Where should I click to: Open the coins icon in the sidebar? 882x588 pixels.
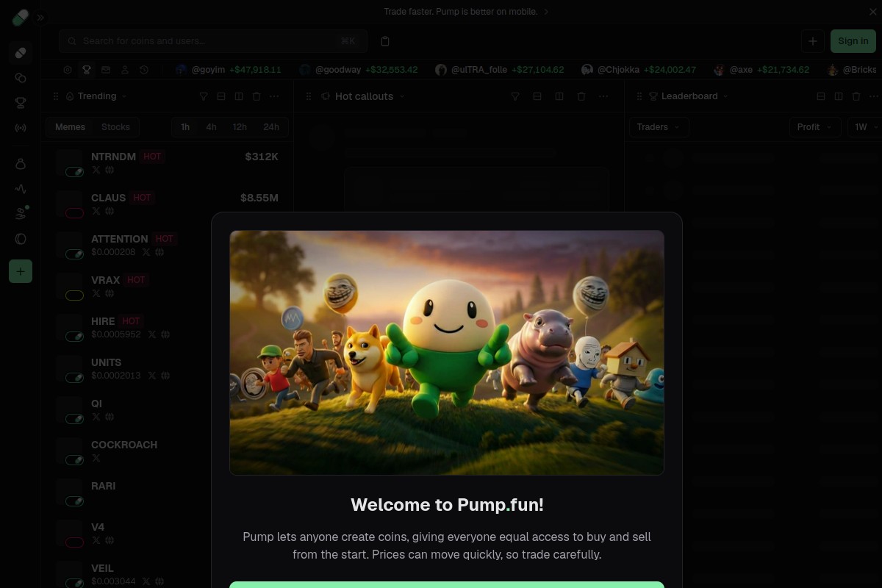click(21, 78)
